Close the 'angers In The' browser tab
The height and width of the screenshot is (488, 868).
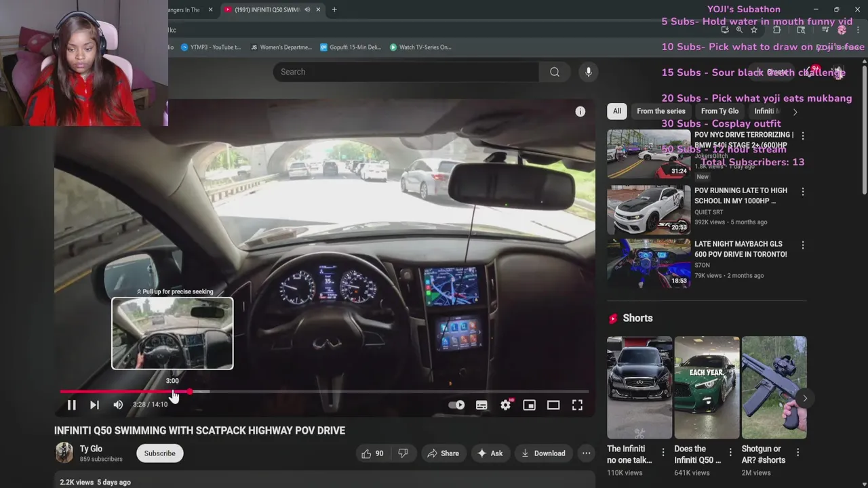coord(210,9)
